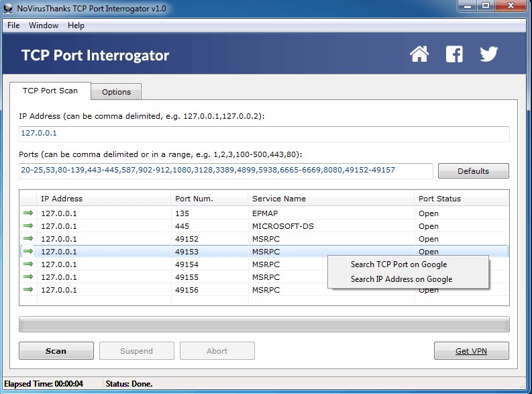Sort by IP Address column header
The width and height of the screenshot is (532, 394).
(104, 199)
